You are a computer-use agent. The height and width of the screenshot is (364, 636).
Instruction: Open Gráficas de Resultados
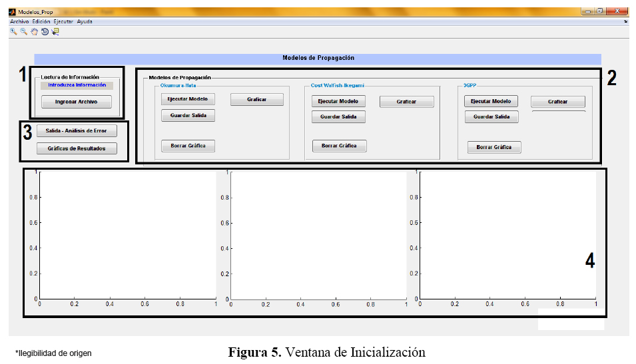[x=77, y=148]
